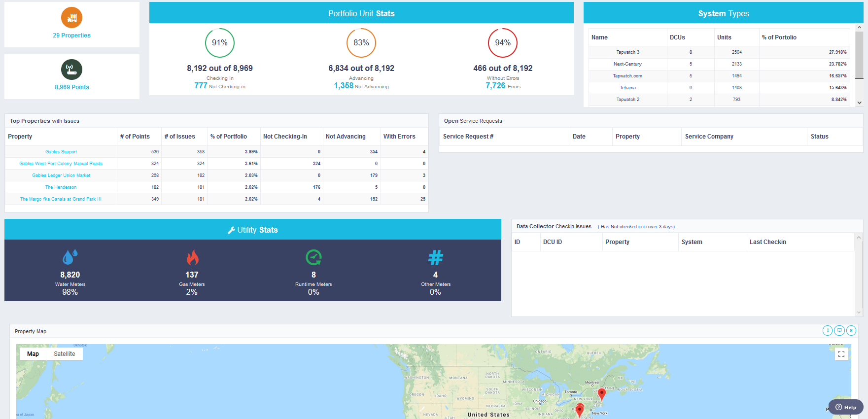Switch the map to Satellite view
868x419 pixels.
65,354
